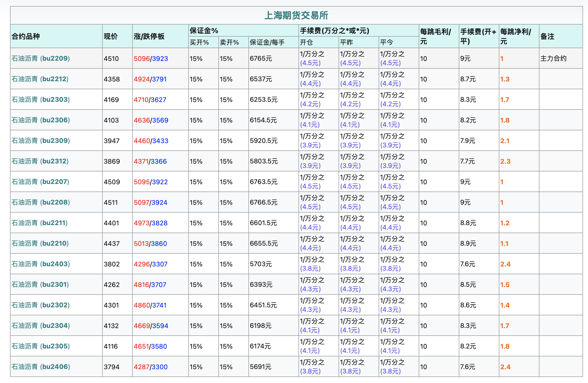The height and width of the screenshot is (383, 588).
Task: Click the 上海期货交易所 table title
Action: pyautogui.click(x=296, y=15)
